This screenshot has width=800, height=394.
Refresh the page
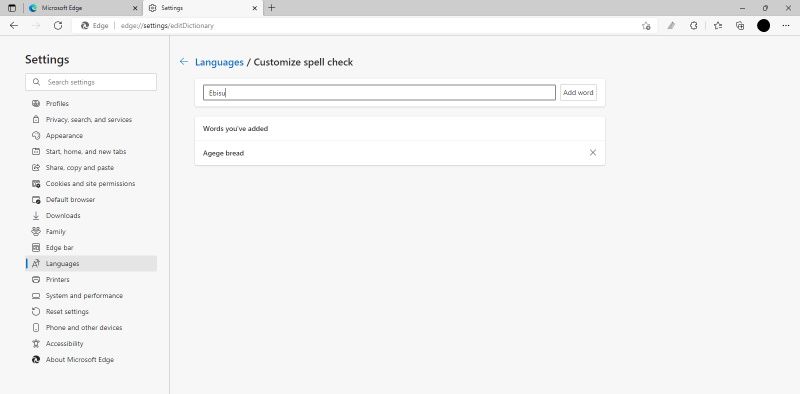click(x=58, y=26)
